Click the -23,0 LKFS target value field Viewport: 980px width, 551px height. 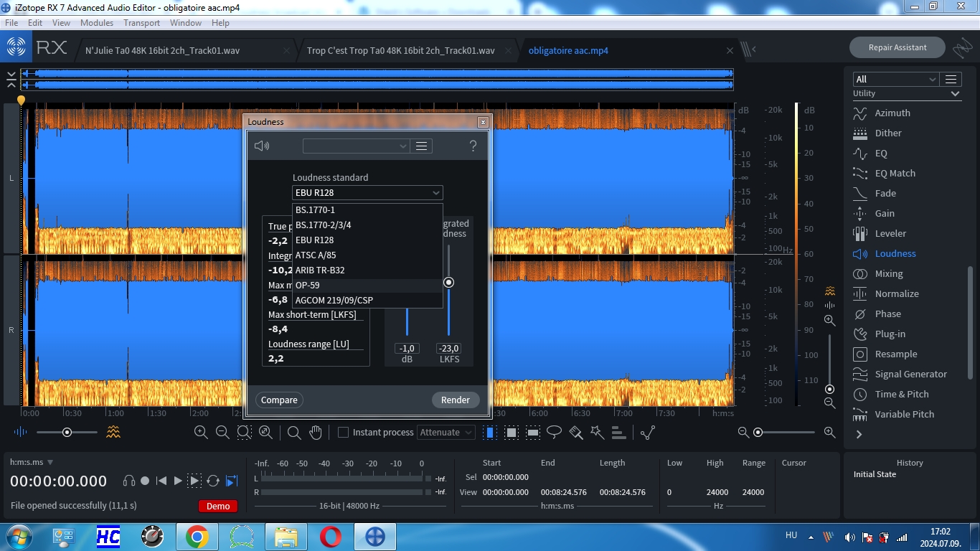449,349
